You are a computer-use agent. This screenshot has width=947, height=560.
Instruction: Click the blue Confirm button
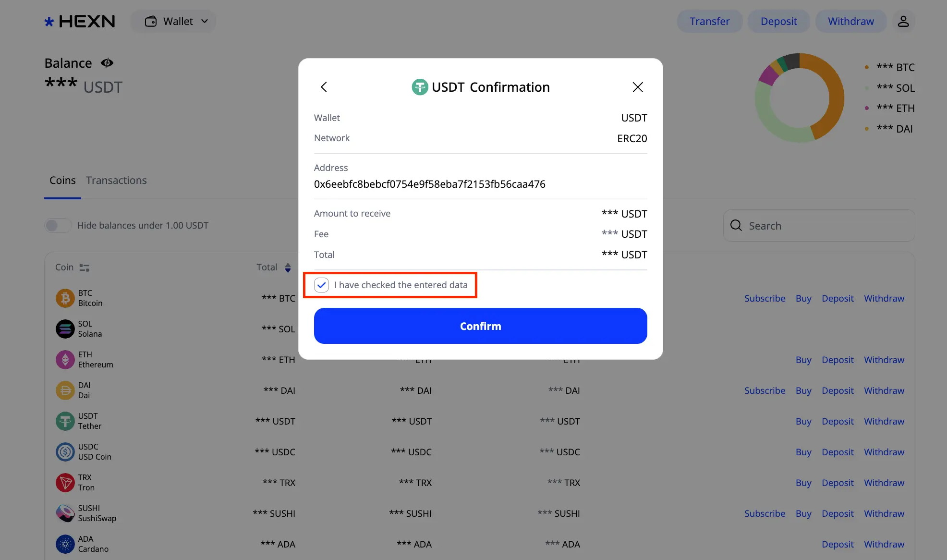pyautogui.click(x=480, y=326)
